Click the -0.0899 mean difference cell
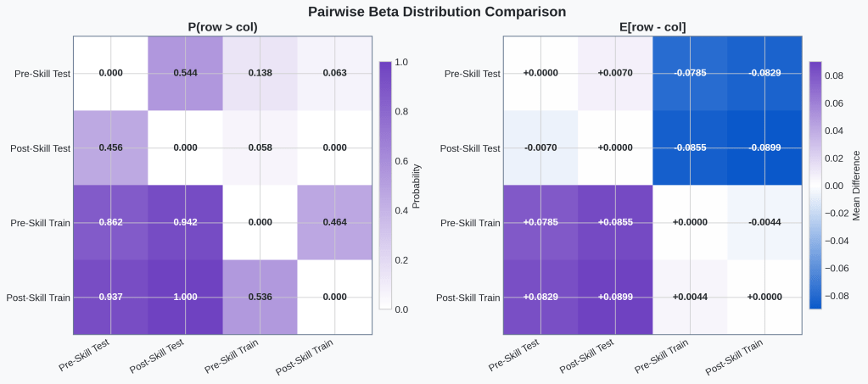This screenshot has width=868, height=384. coord(764,147)
